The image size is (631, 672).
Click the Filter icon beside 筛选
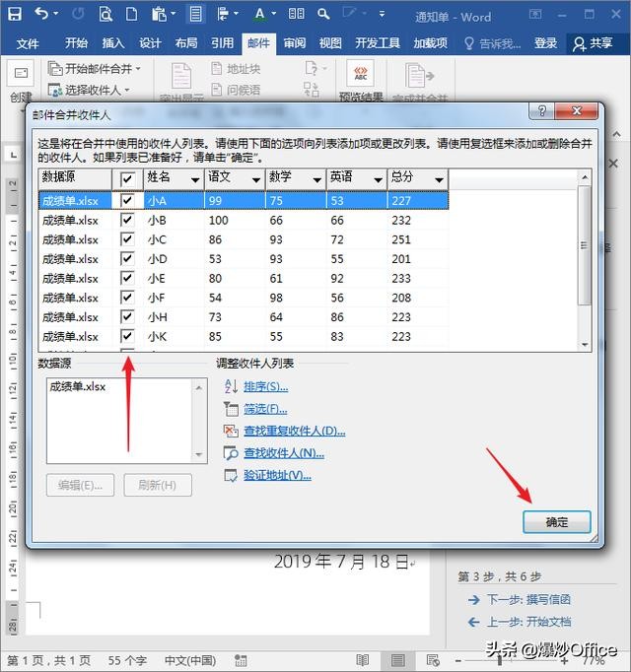[x=232, y=409]
